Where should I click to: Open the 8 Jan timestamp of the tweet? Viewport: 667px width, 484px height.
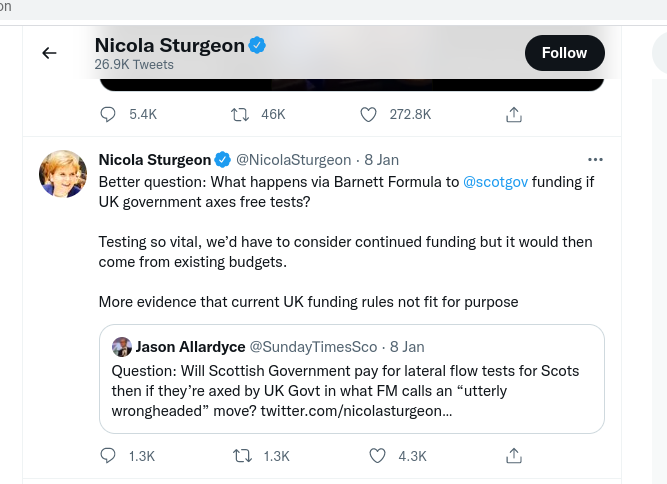(382, 160)
